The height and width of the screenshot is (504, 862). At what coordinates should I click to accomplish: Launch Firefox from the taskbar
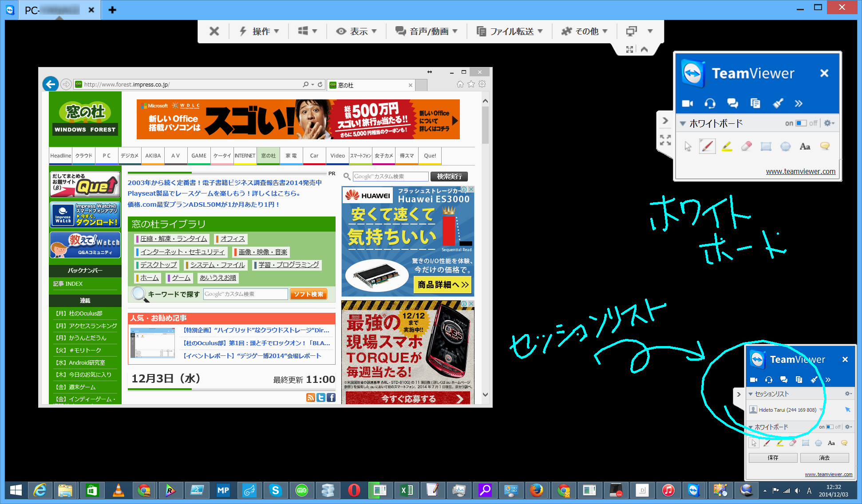click(538, 490)
